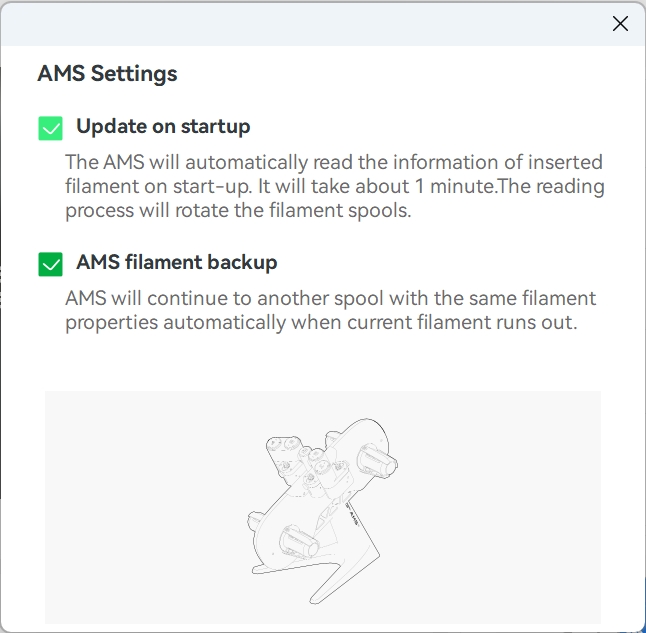Close the AMS Settings dialog

point(620,24)
